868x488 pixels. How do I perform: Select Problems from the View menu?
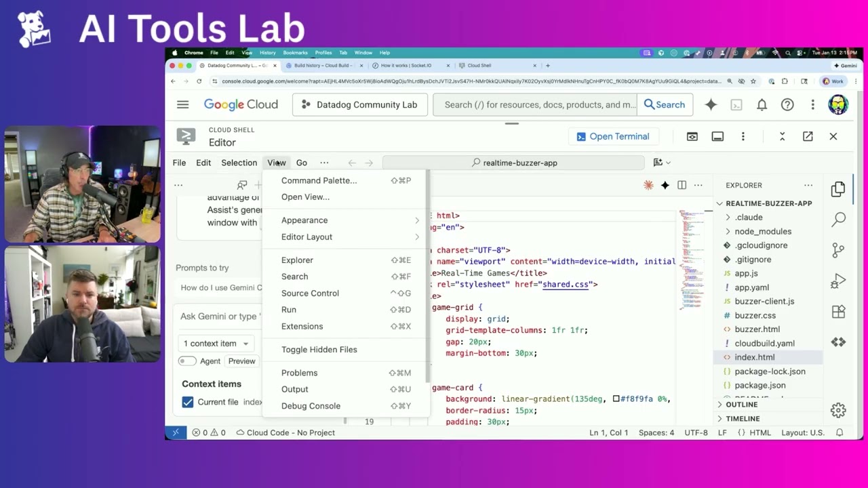347,373
